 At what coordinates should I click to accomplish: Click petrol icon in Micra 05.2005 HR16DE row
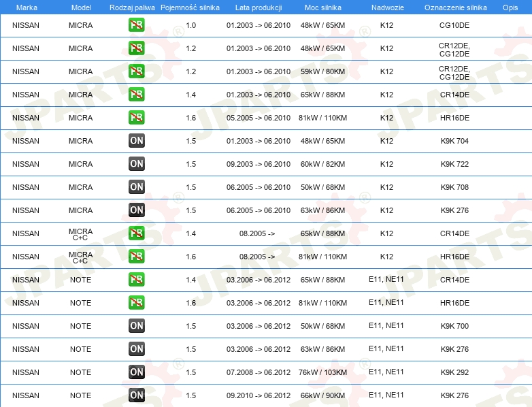136,118
